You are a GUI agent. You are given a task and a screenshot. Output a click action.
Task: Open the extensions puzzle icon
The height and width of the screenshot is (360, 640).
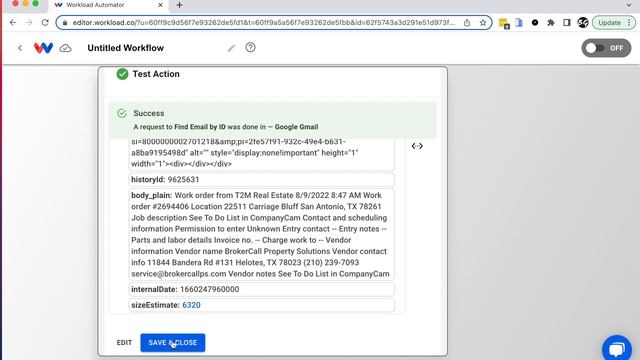[x=551, y=23]
